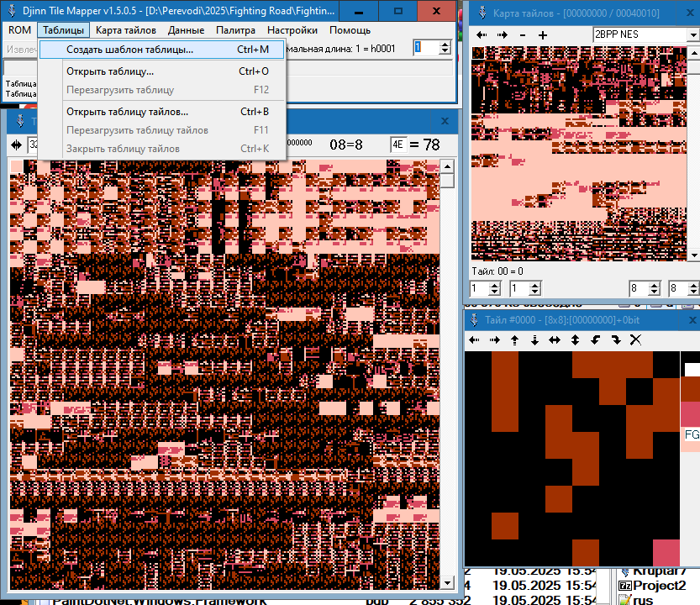
Task: Choose Открыть таблицу тайлов... menu entry
Action: click(161, 112)
